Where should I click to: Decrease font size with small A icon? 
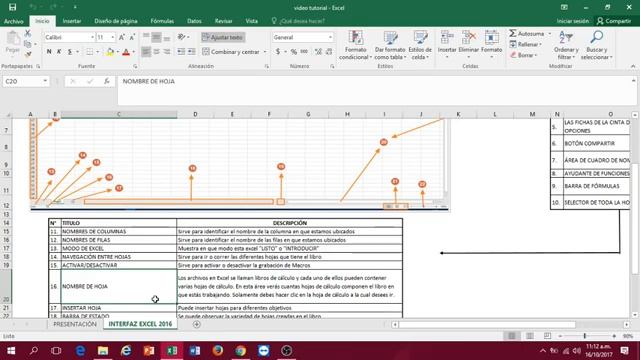point(132,37)
